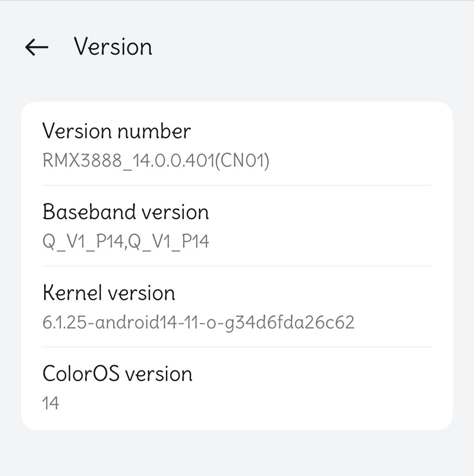Click the first Q_V1_P14 baseband value

[82, 242]
